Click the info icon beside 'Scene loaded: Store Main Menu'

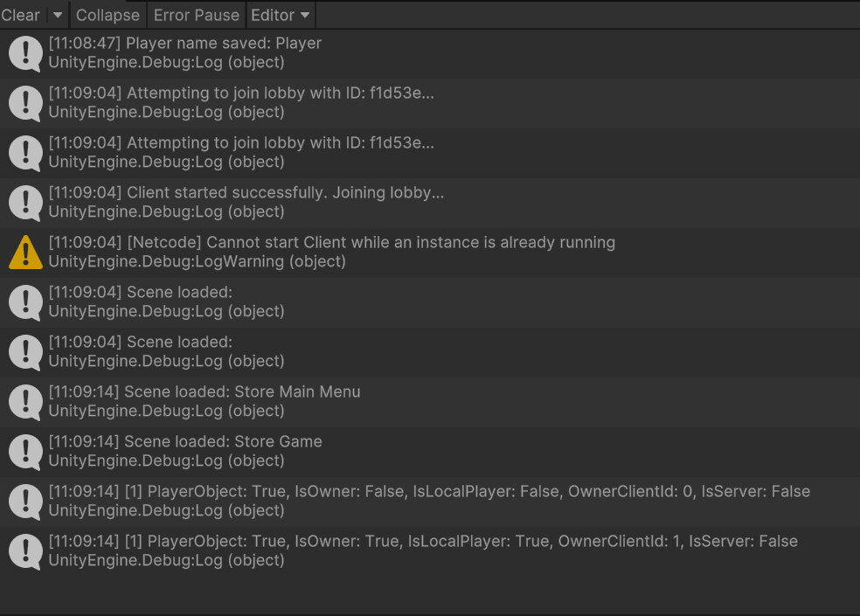25,402
